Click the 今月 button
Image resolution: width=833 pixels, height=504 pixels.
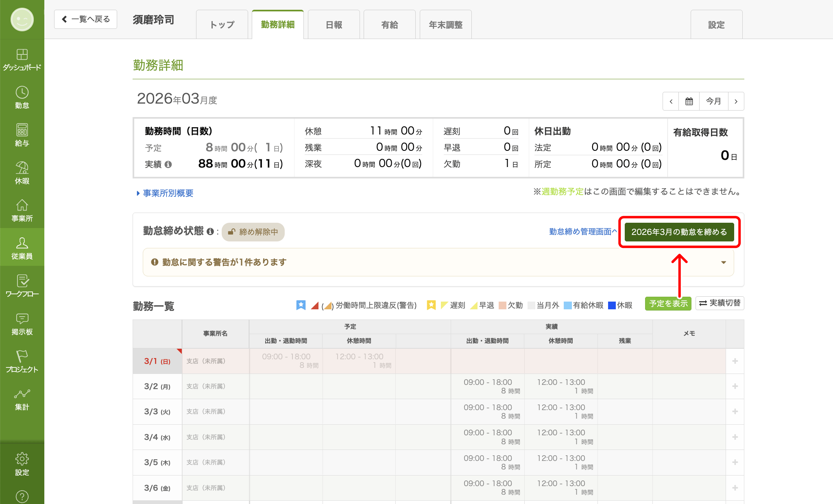(x=713, y=101)
